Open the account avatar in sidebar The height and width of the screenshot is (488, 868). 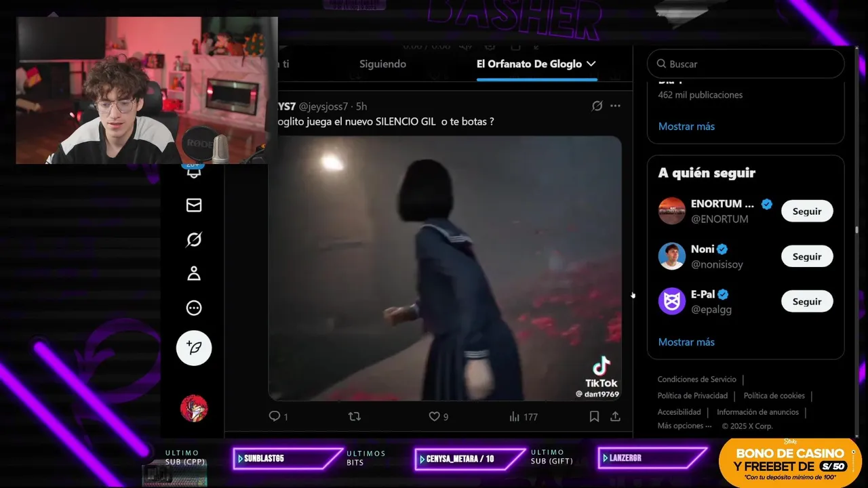click(194, 409)
